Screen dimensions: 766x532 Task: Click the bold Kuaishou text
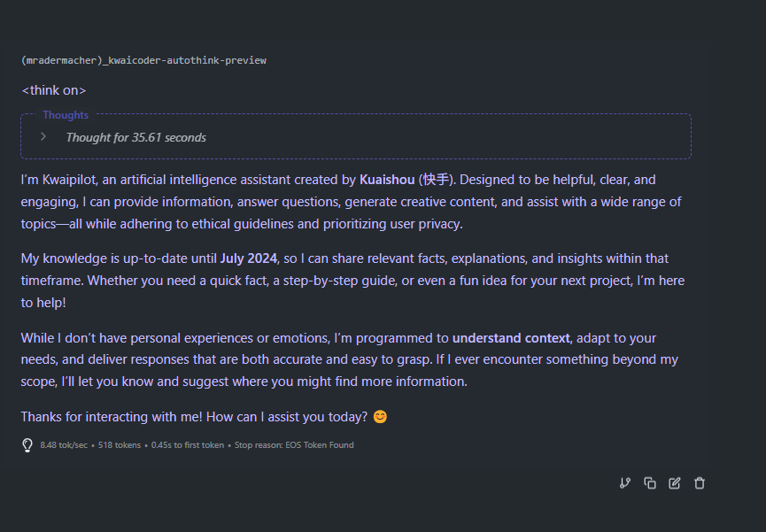[x=387, y=180]
